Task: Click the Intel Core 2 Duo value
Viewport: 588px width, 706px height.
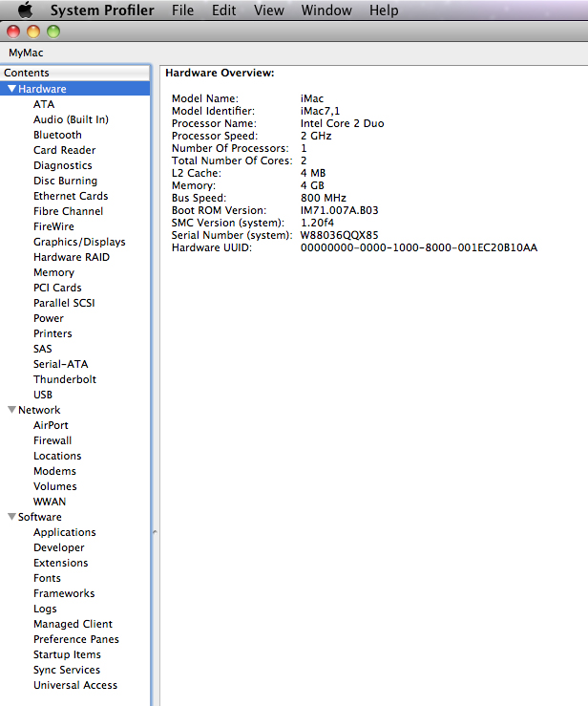Action: tap(342, 123)
